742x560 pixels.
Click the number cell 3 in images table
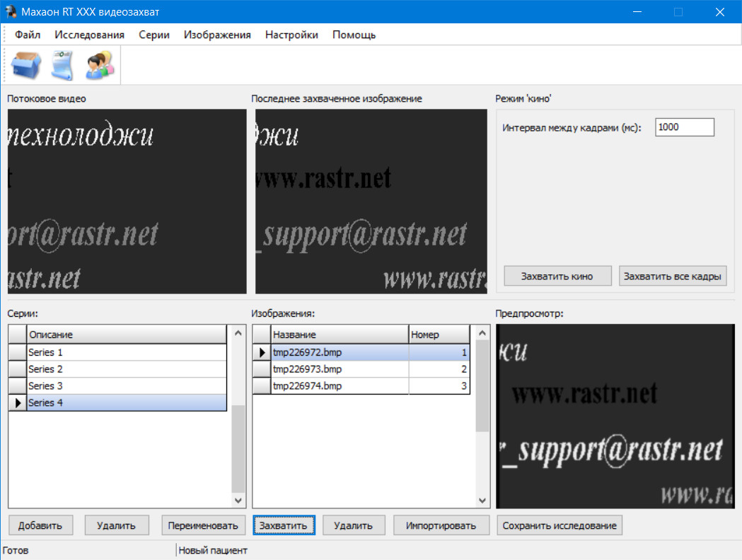point(439,386)
